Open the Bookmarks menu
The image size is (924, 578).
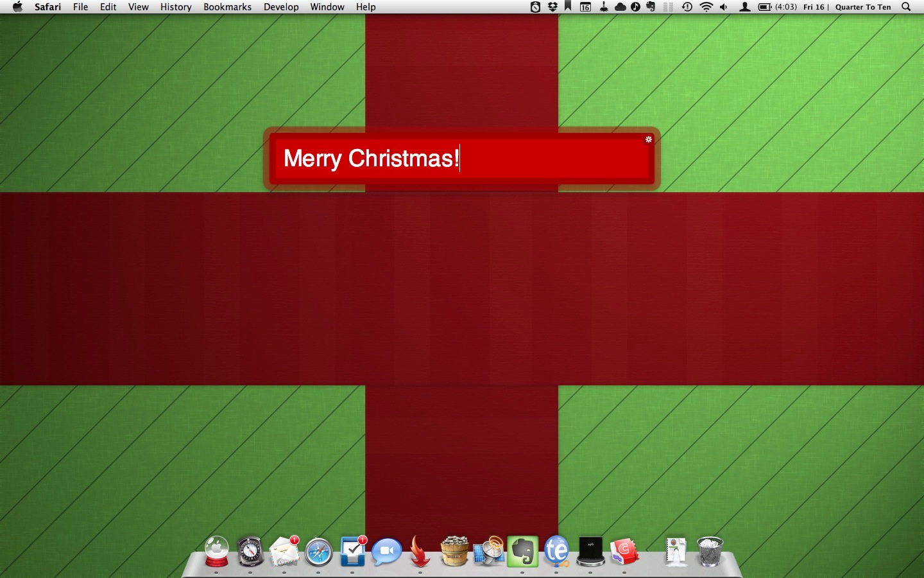point(228,7)
